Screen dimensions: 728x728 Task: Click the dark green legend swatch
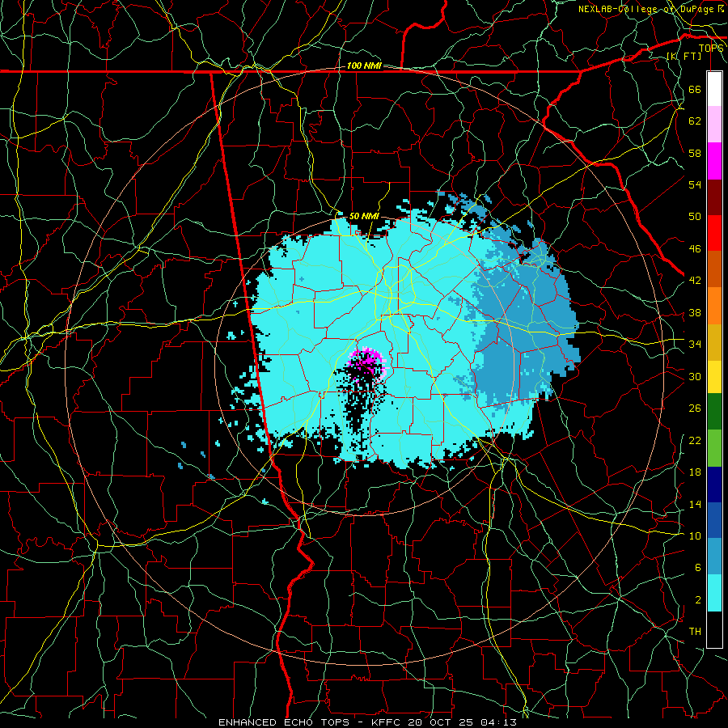click(714, 412)
